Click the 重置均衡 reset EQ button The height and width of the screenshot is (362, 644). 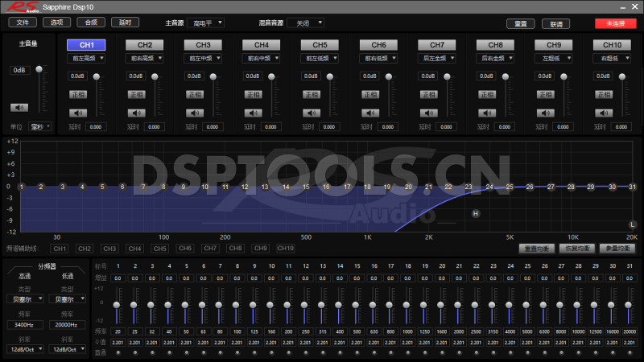coord(537,249)
